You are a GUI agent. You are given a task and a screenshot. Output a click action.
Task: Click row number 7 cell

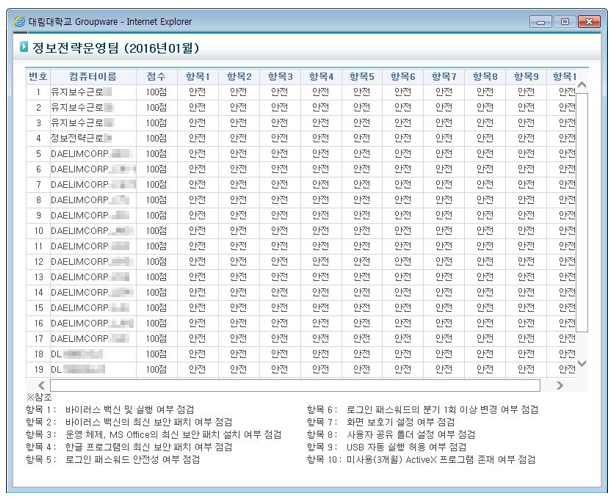pos(38,185)
